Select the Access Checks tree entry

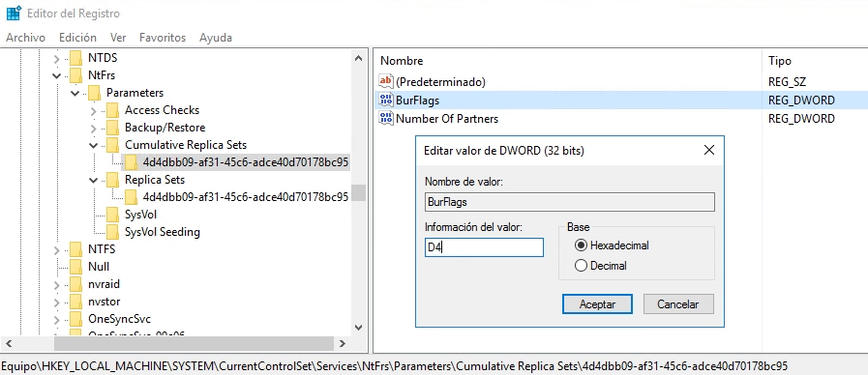pyautogui.click(x=162, y=110)
